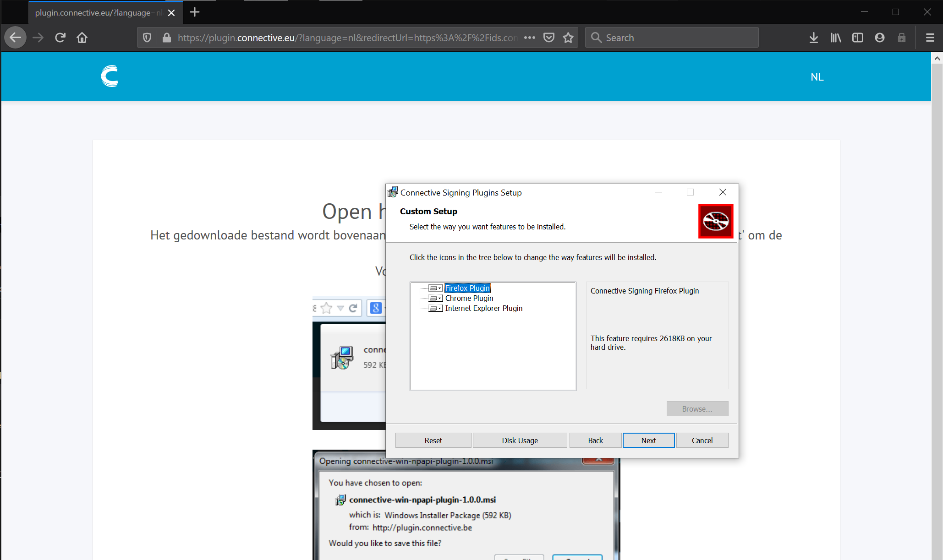Click the setup window title bar icon
This screenshot has height=560, width=943.
[393, 192]
